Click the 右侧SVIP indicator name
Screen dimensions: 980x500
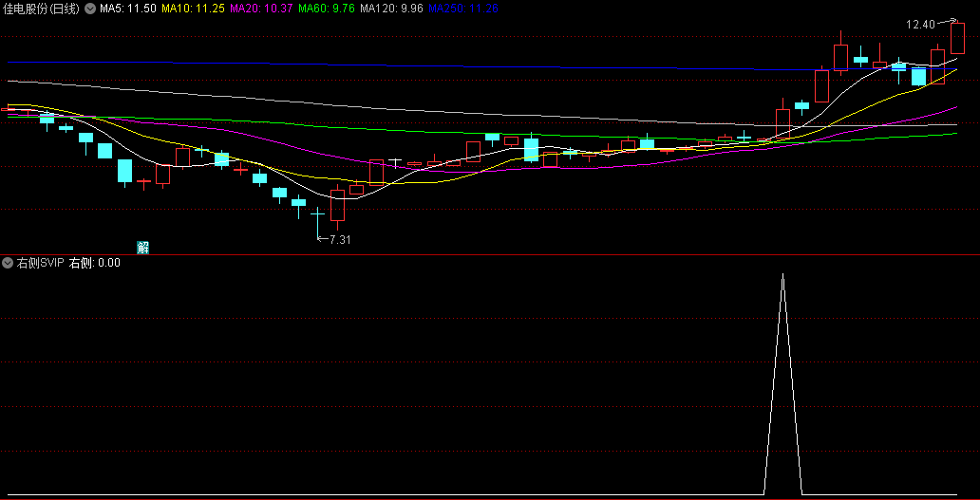coord(40,263)
